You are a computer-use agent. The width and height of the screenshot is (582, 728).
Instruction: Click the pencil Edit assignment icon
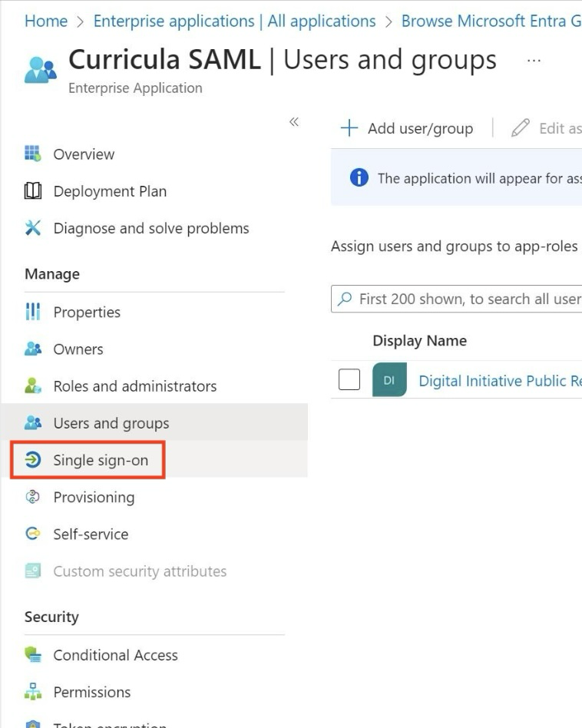pyautogui.click(x=521, y=127)
